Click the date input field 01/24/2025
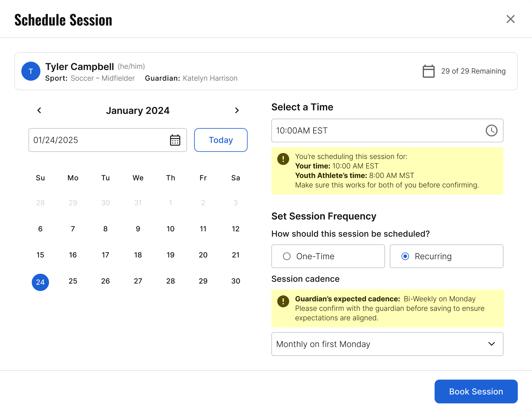 point(108,140)
